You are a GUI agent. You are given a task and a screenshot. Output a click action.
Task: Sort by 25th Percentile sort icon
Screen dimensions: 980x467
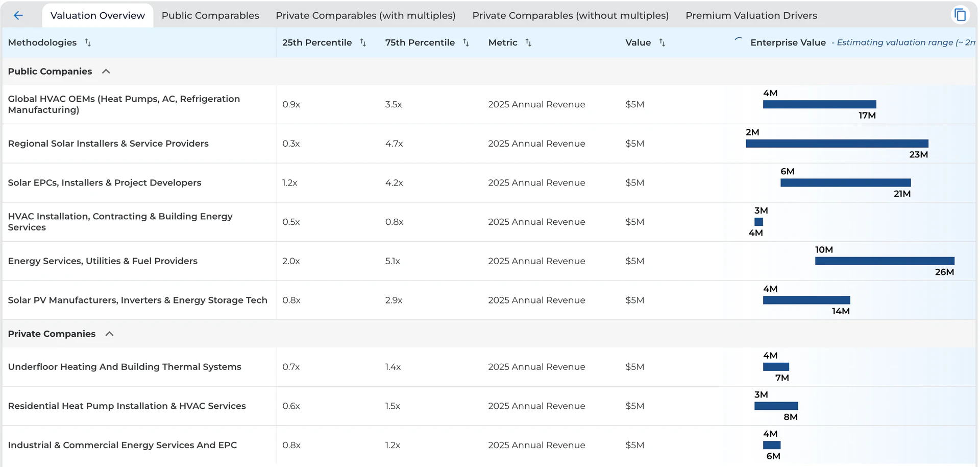pos(363,42)
